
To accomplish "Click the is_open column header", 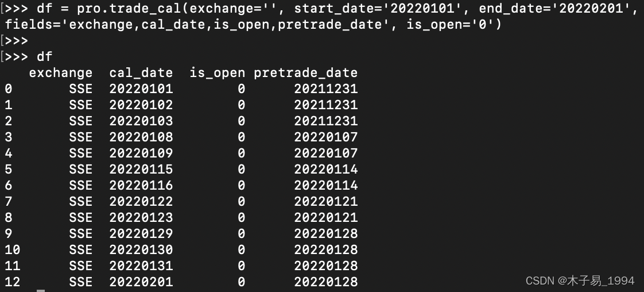I will [218, 73].
